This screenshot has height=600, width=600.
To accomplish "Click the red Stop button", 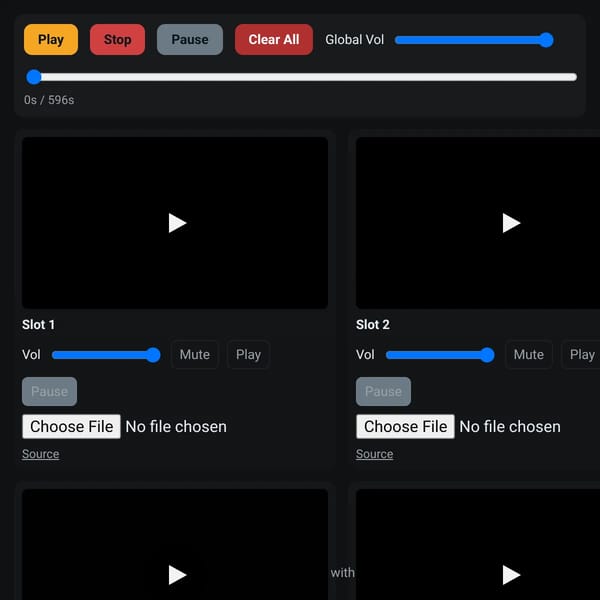I will (117, 39).
